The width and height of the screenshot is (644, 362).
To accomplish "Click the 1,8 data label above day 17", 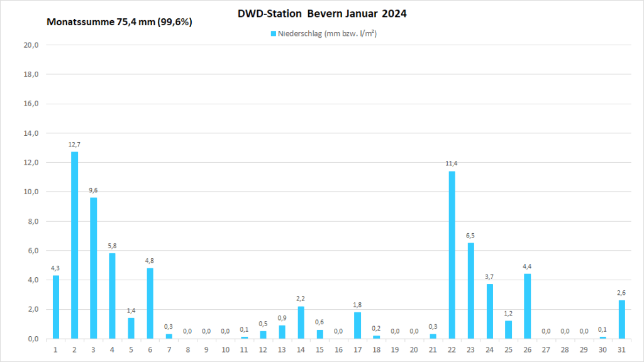I will [x=357, y=305].
